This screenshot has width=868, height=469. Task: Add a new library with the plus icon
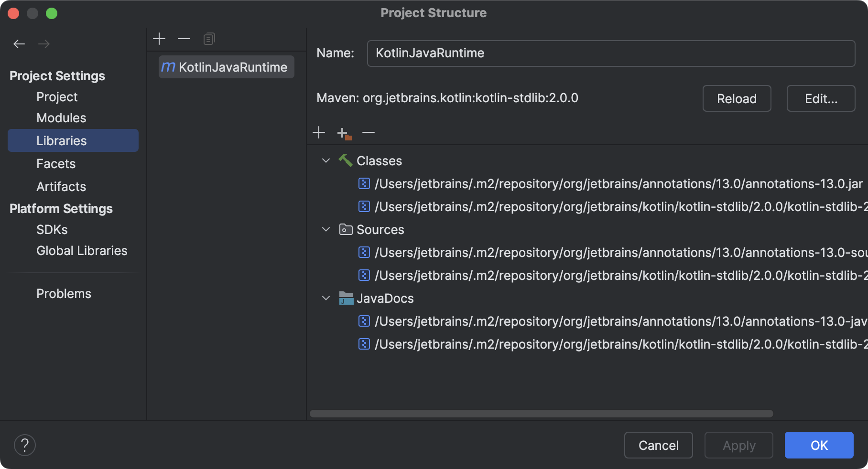(x=159, y=38)
